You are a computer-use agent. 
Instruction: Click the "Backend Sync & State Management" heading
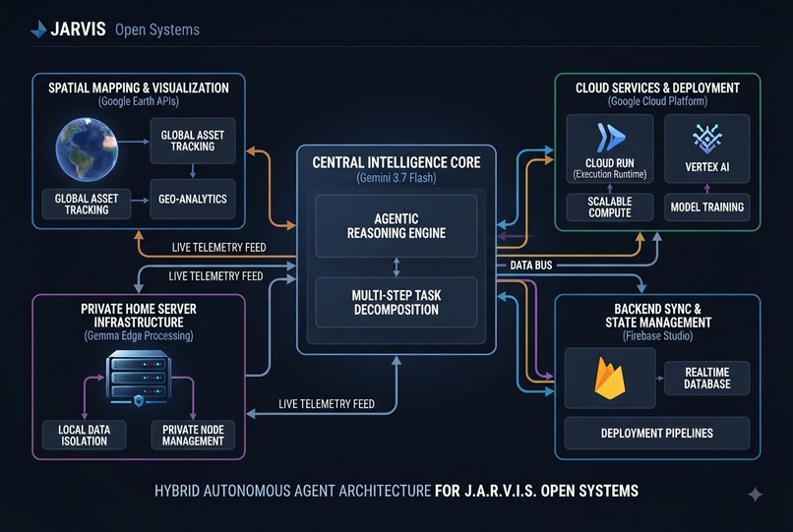click(x=658, y=316)
